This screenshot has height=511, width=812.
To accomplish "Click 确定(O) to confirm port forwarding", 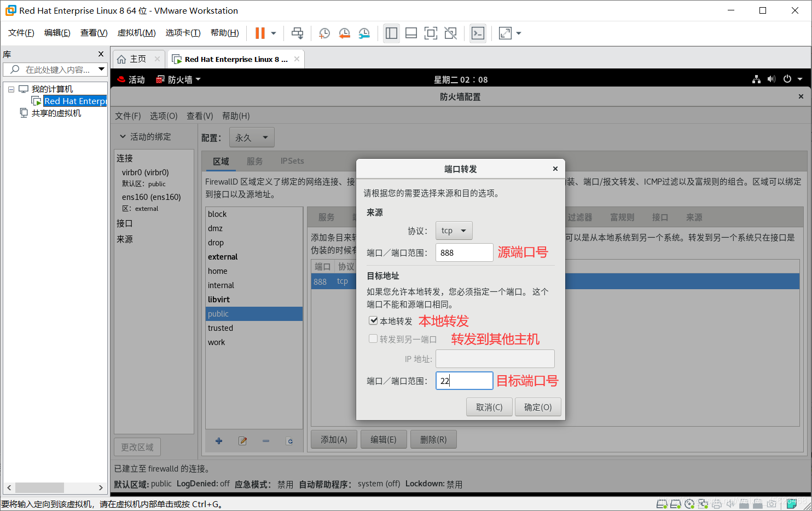I will click(x=538, y=407).
